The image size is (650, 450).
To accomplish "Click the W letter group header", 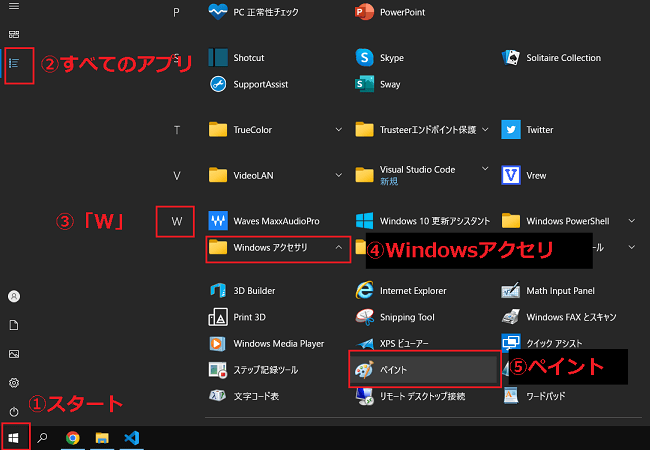I will (x=177, y=221).
